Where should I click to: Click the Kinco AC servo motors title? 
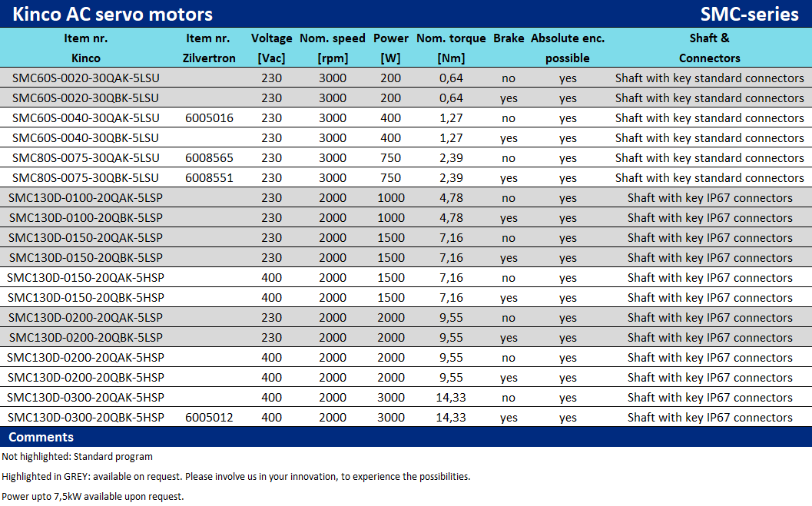pos(112,14)
